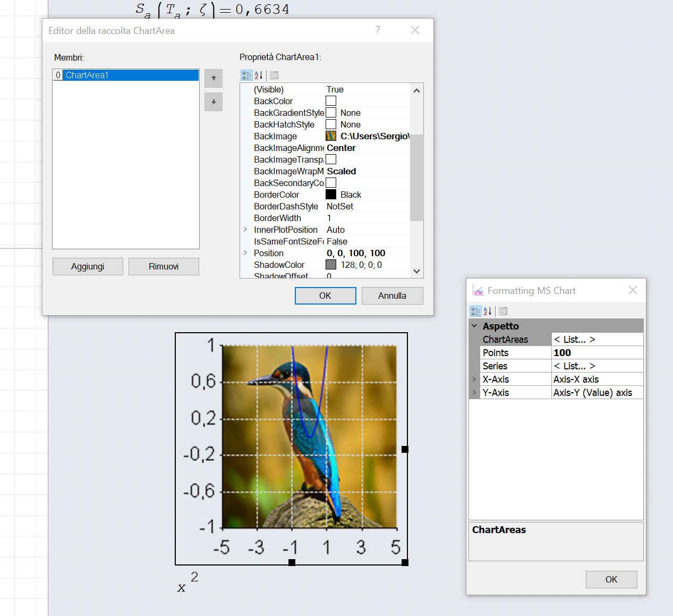The height and width of the screenshot is (616, 673).
Task: Click the gray ShadowColor swatch
Action: [x=331, y=265]
